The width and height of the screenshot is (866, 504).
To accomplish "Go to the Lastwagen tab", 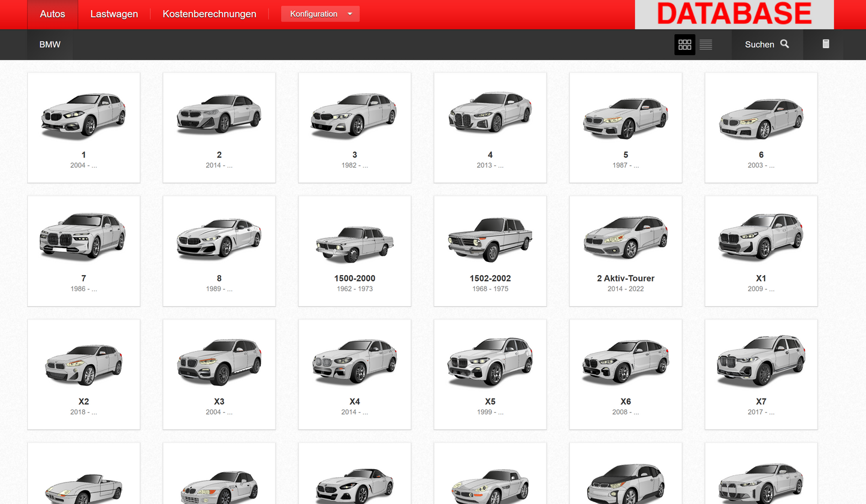I will pos(114,14).
